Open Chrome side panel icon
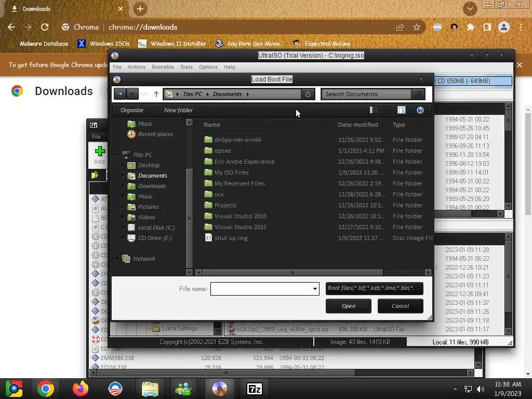 (487, 27)
